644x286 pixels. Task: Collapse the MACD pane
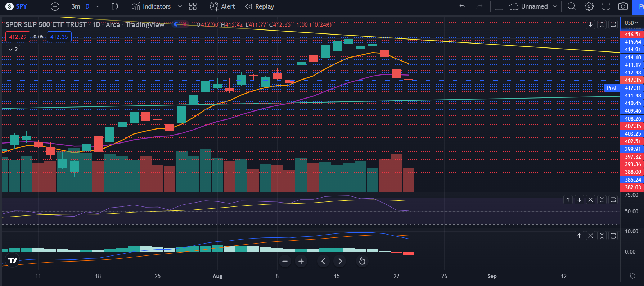point(602,236)
